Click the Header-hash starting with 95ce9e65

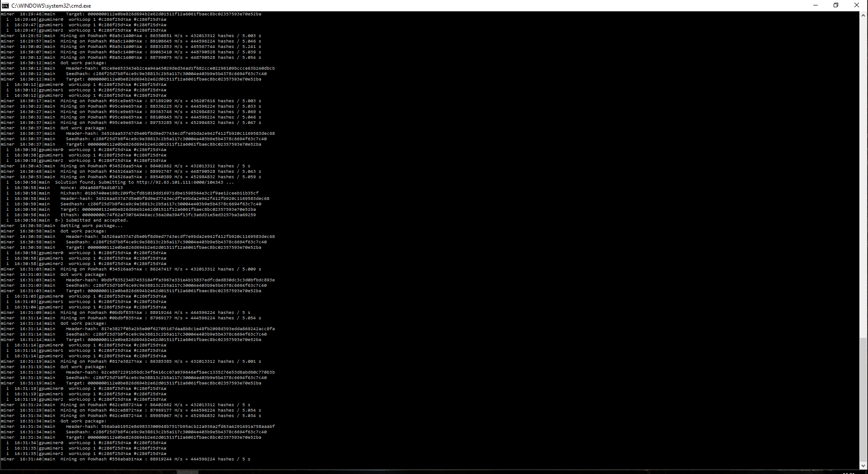[188, 68]
